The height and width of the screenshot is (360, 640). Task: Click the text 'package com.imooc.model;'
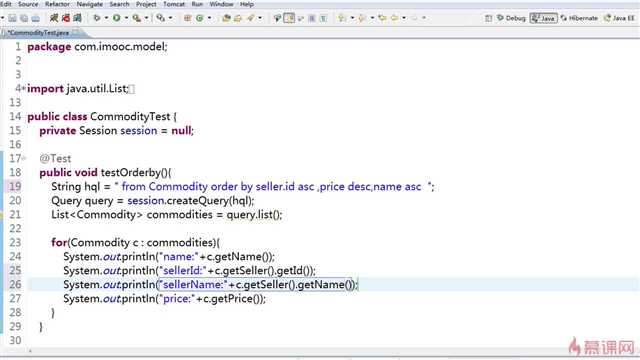click(x=97, y=47)
